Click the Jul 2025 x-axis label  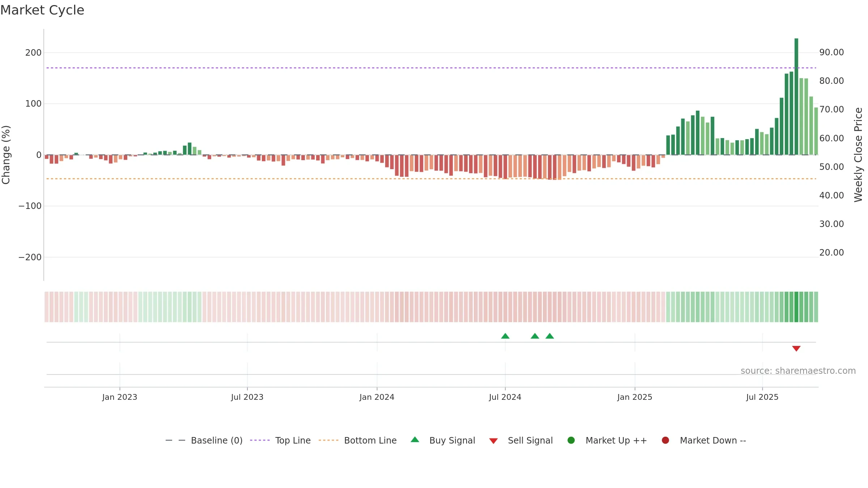point(762,397)
